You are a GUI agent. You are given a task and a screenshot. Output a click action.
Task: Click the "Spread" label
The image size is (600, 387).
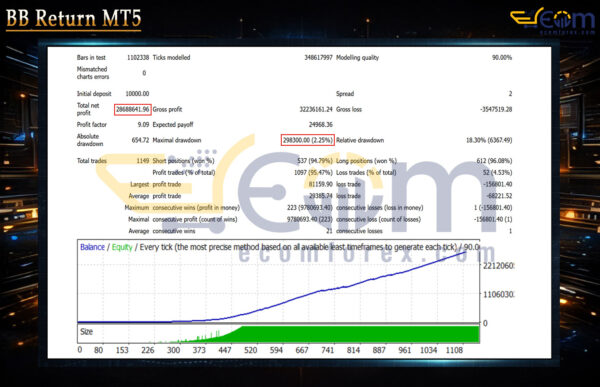coord(345,93)
